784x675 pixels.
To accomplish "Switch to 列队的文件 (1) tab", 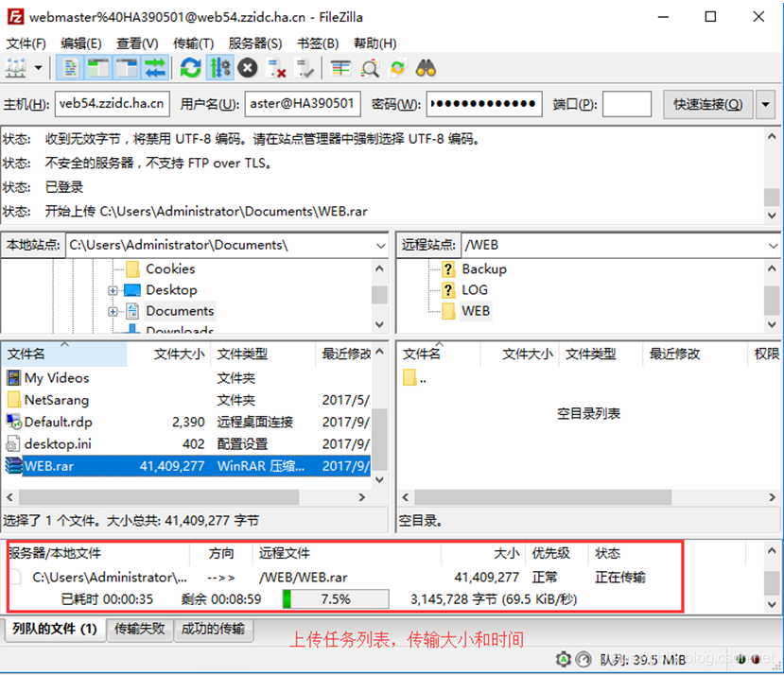I will point(55,629).
